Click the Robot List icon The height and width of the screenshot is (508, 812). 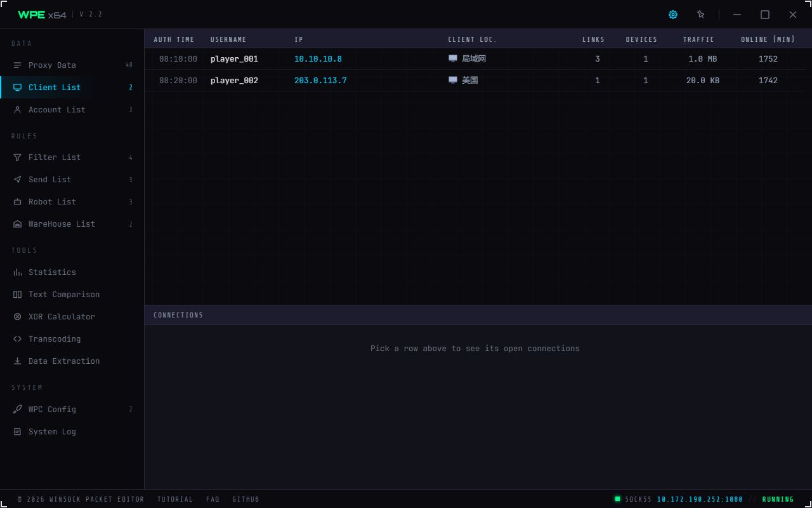[18, 202]
